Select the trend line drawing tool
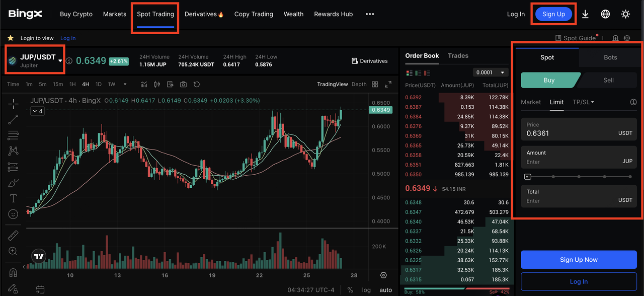This screenshot has height=296, width=644. [x=14, y=119]
